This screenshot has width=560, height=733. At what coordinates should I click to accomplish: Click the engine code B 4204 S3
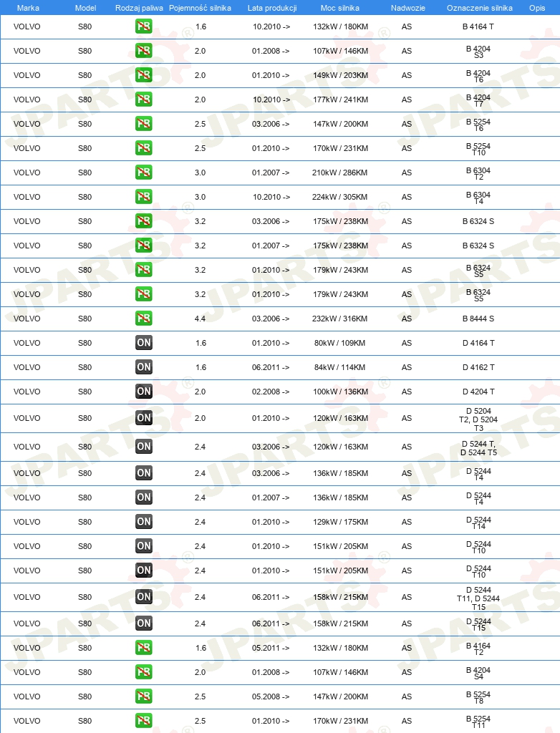click(x=478, y=52)
